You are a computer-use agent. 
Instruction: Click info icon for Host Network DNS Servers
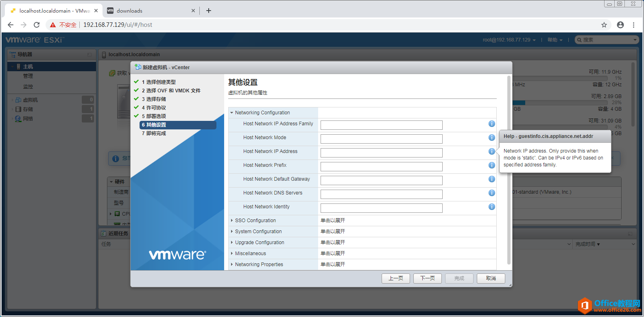[491, 193]
